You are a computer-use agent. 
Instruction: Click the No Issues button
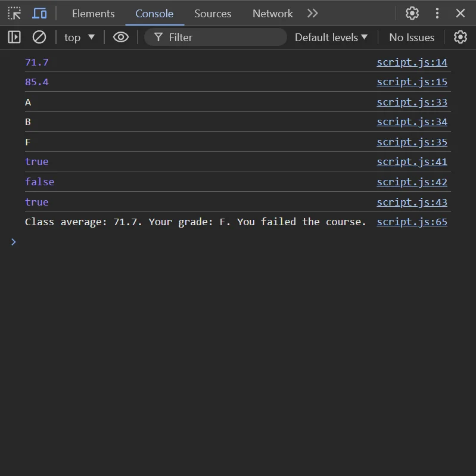(x=412, y=38)
